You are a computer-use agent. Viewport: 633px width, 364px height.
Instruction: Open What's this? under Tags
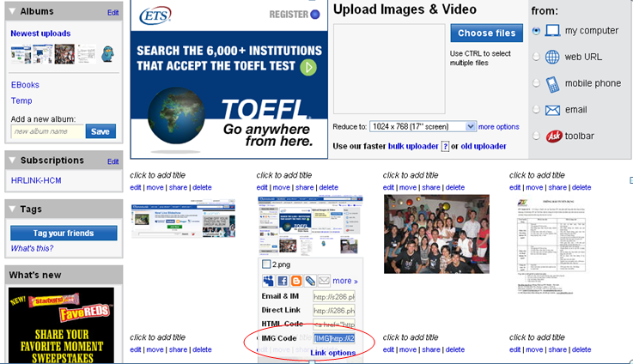[32, 249]
